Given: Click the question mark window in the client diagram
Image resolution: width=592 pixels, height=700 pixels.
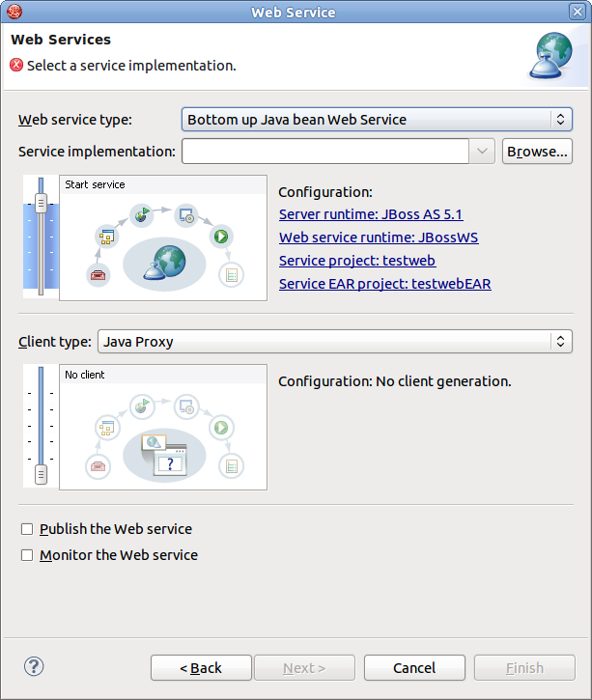Looking at the screenshot, I should click(170, 463).
